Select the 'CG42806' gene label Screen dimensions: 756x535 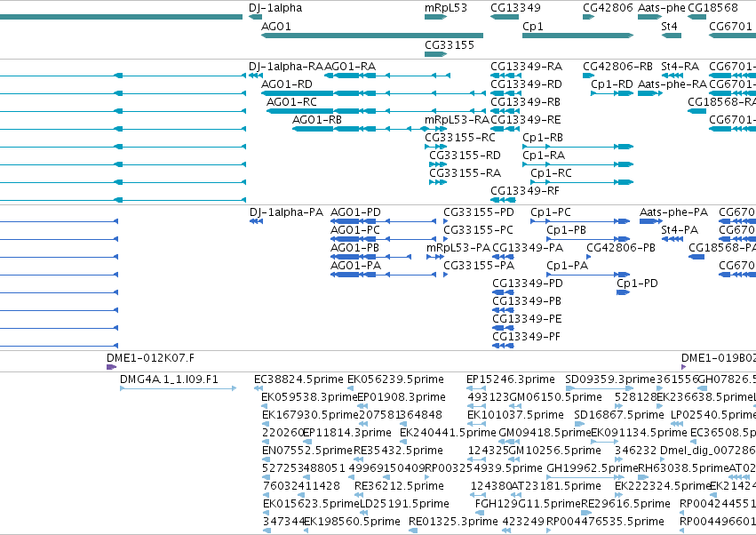coord(608,8)
